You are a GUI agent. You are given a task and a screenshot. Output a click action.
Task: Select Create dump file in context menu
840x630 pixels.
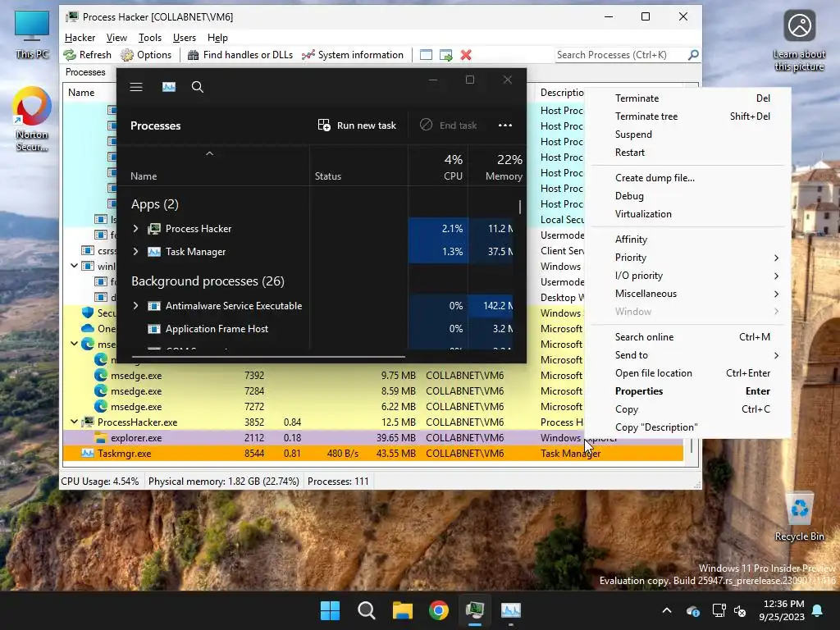pos(689,178)
